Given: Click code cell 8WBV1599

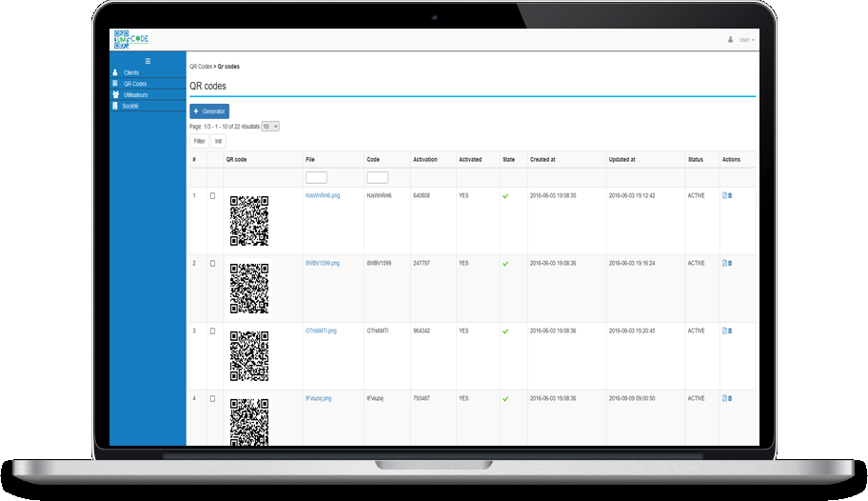Looking at the screenshot, I should click(x=379, y=263).
